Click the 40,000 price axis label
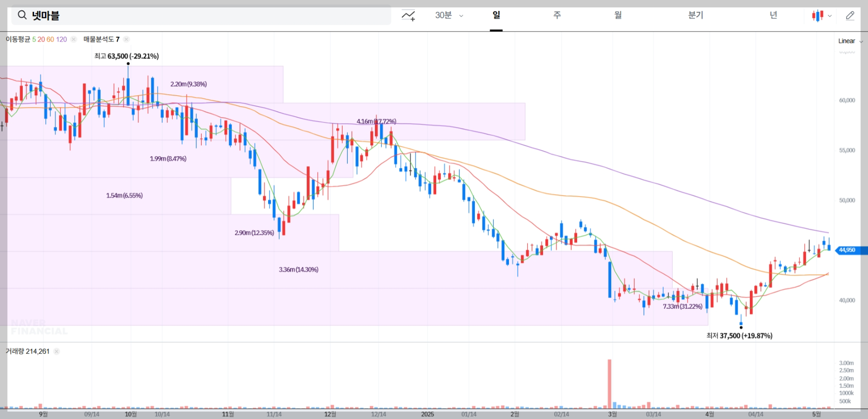Image resolution: width=868 pixels, height=419 pixels. click(847, 300)
